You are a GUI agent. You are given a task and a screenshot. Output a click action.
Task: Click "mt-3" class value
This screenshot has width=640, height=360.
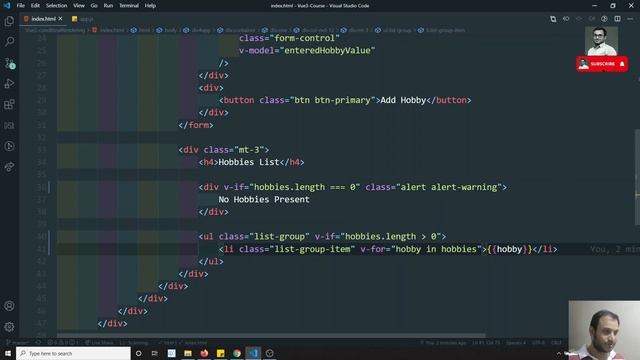point(249,150)
